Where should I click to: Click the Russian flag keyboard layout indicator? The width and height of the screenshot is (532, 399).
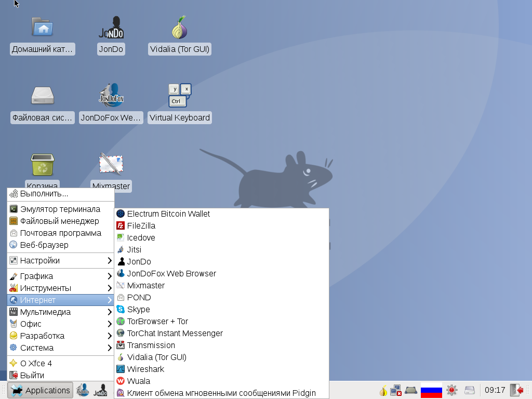click(x=431, y=390)
